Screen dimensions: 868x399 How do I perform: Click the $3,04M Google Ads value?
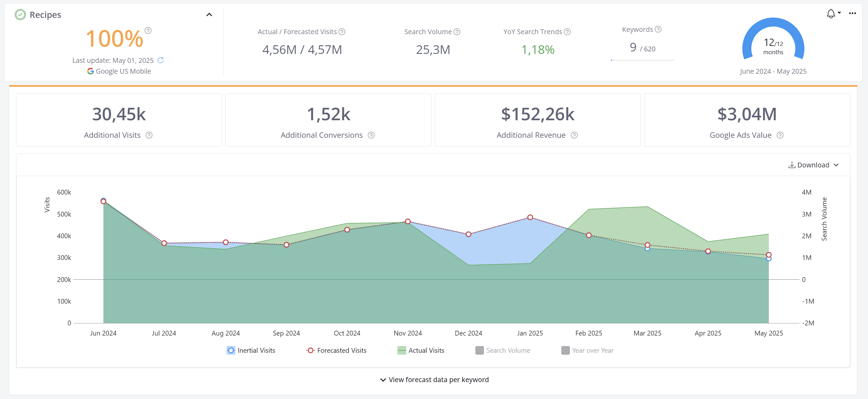(747, 114)
